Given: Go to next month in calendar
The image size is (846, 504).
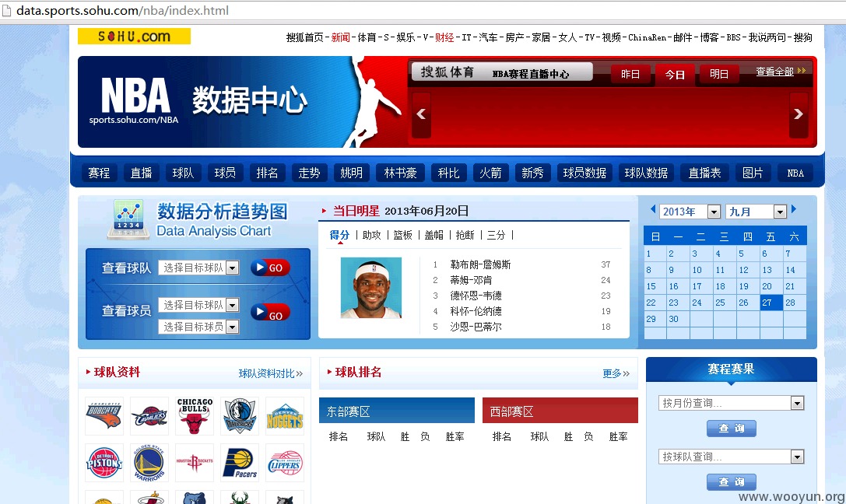Looking at the screenshot, I should (794, 209).
